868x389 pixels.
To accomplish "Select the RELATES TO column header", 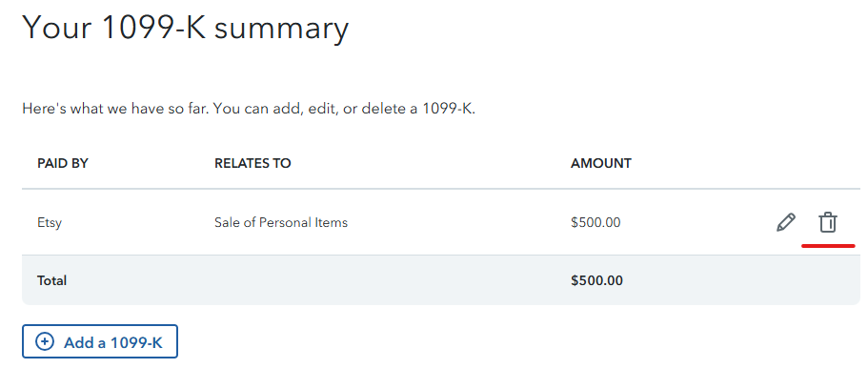I will click(x=252, y=163).
